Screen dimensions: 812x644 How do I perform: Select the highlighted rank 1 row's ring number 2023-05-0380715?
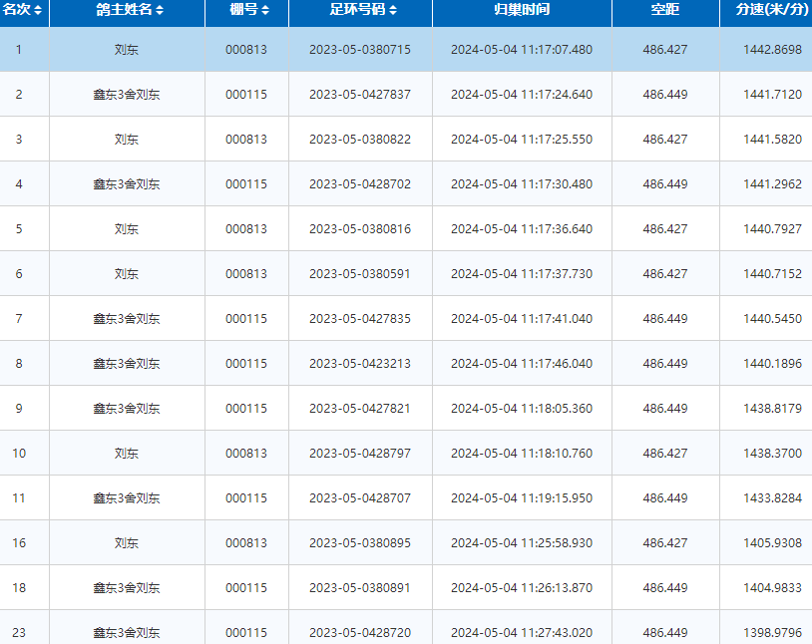[359, 50]
